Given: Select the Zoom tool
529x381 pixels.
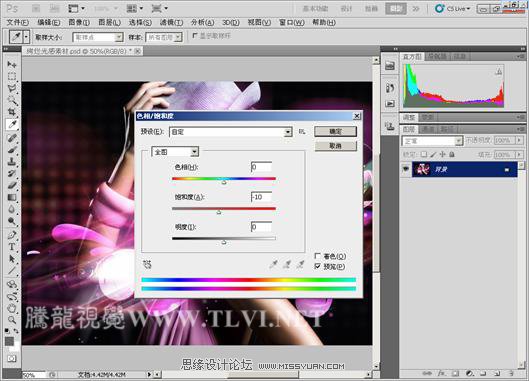Looking at the screenshot, I should click(x=12, y=320).
